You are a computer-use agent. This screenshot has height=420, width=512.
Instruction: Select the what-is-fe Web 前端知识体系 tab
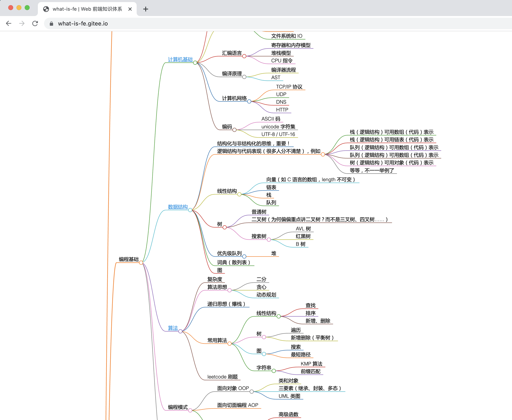point(87,9)
